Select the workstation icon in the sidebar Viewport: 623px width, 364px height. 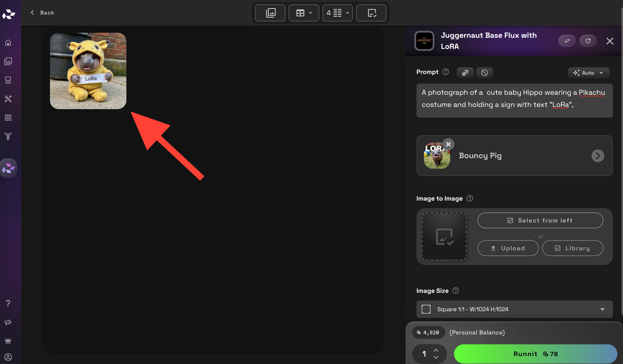(x=8, y=80)
